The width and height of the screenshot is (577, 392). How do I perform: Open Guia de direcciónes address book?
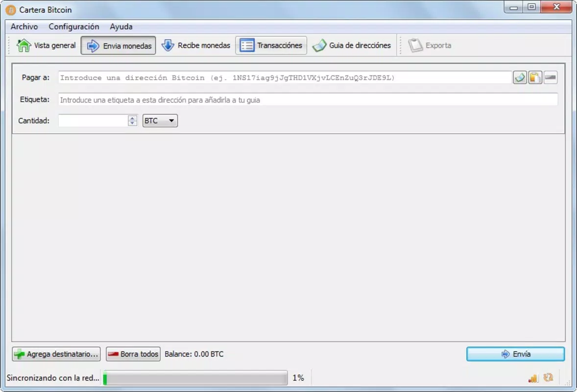click(x=351, y=45)
